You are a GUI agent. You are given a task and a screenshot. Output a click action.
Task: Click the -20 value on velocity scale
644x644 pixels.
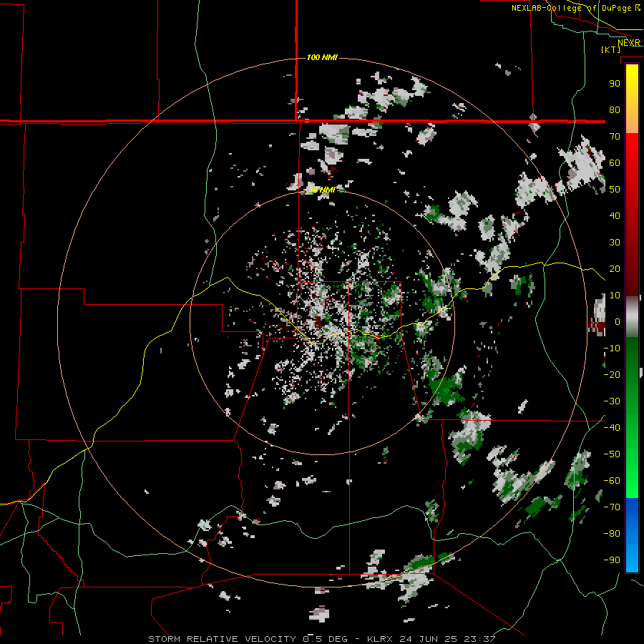pyautogui.click(x=612, y=375)
